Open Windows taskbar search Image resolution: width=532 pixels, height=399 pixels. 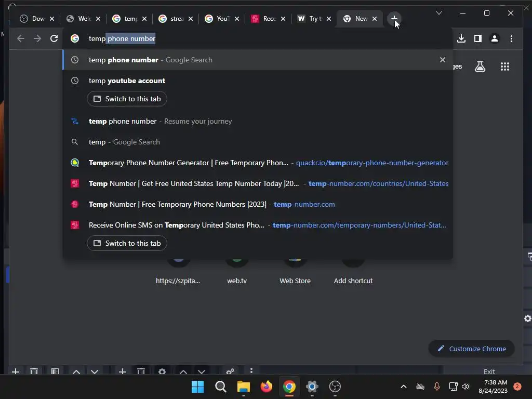coord(220,387)
